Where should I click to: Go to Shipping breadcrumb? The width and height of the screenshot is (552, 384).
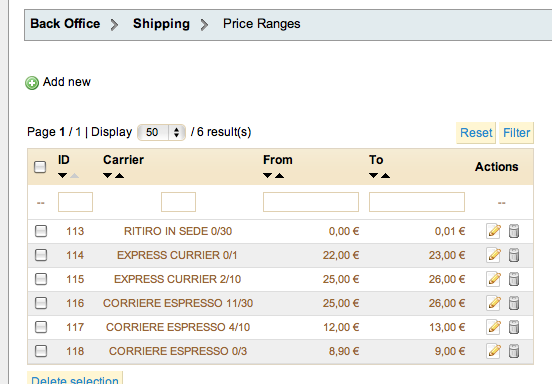click(161, 24)
